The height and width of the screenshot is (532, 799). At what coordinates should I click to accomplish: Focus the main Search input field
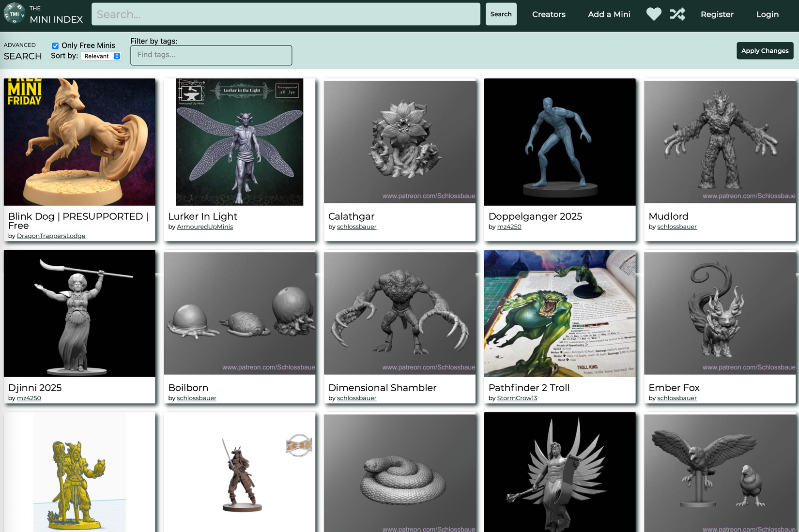(286, 14)
